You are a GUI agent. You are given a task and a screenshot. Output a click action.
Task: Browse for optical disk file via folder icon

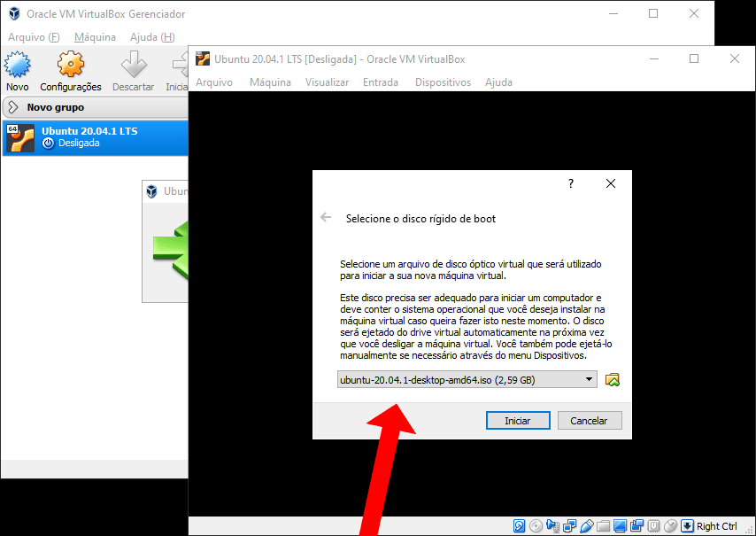tap(613, 380)
